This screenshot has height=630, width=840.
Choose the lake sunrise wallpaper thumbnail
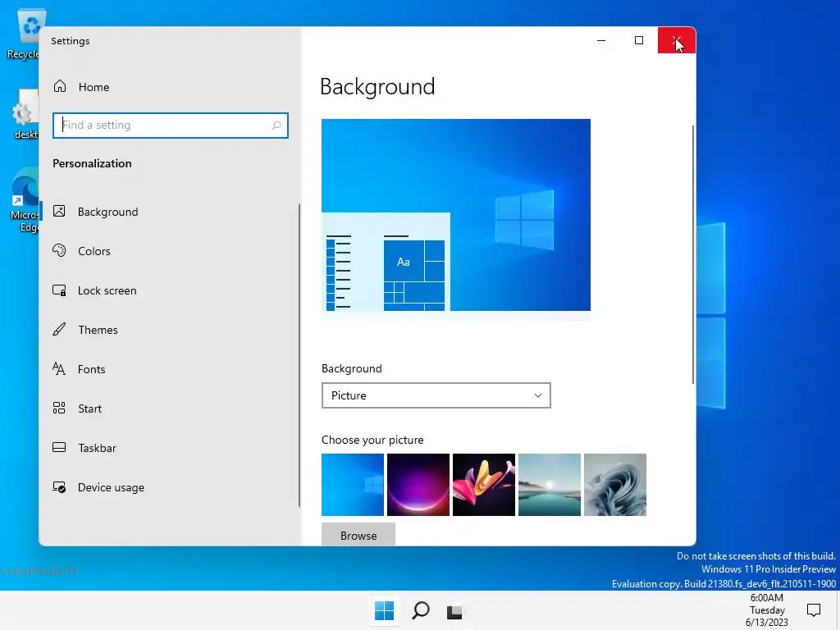549,485
